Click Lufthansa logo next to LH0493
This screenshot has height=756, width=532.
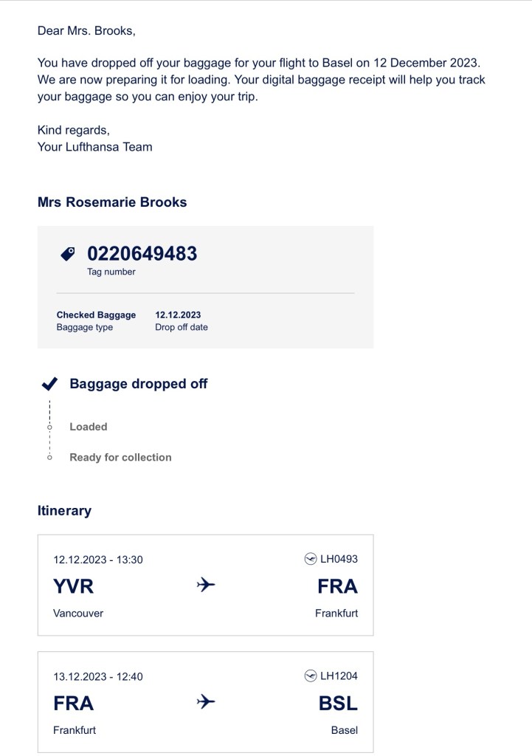pyautogui.click(x=310, y=559)
